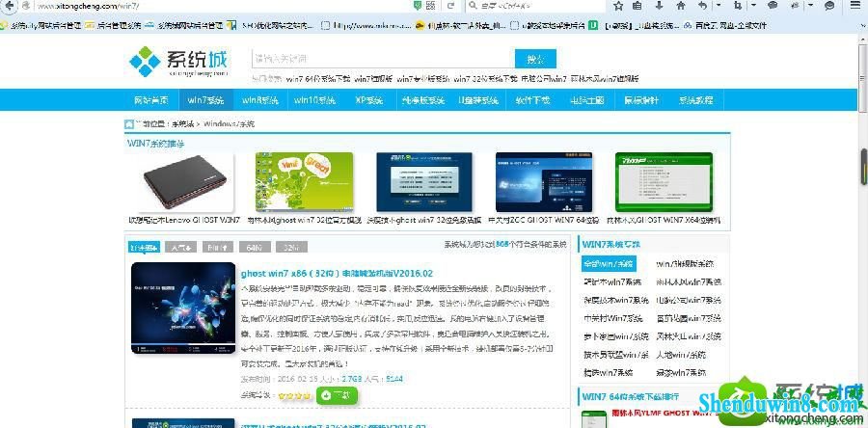Click the bookmark star icon in toolbar
The width and height of the screenshot is (868, 428).
click(618, 6)
